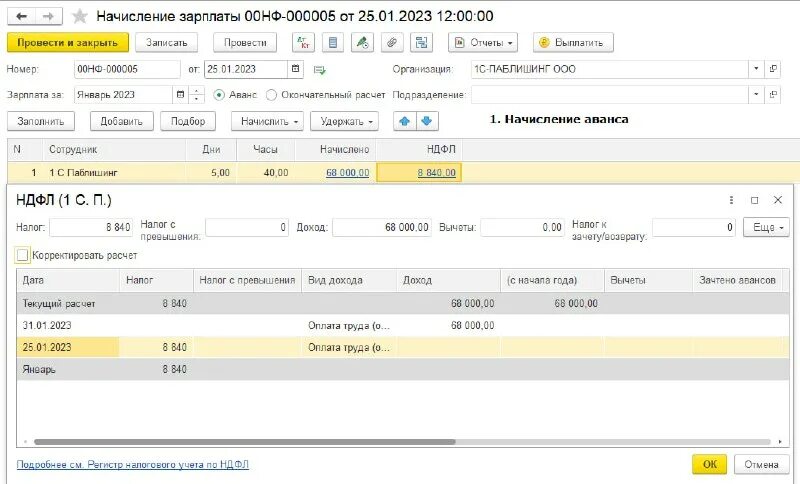800x484 pixels.
Task: Click Провести и закрыть button
Action: pos(67,43)
